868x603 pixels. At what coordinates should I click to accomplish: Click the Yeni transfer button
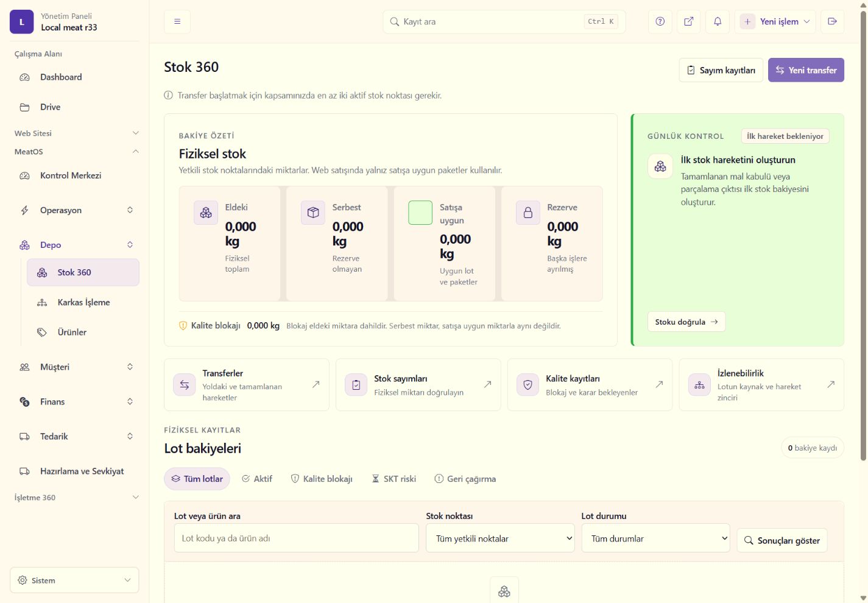click(806, 70)
